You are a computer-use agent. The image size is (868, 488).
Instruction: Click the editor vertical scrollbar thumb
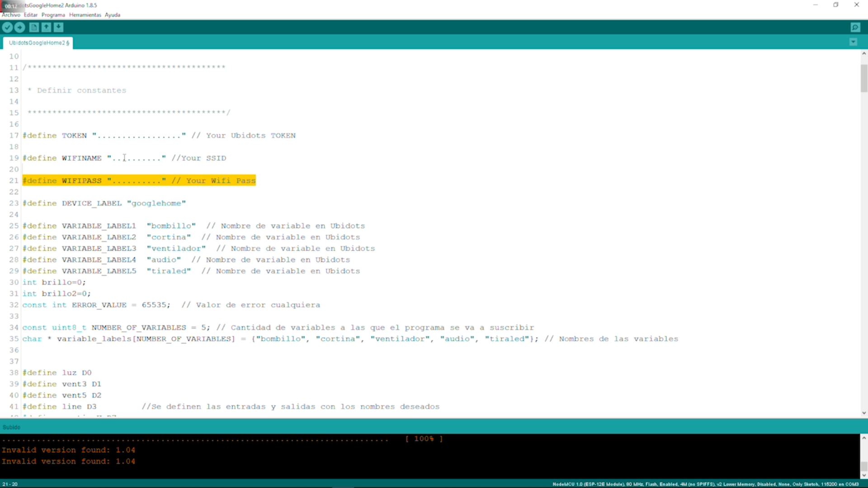(864, 79)
